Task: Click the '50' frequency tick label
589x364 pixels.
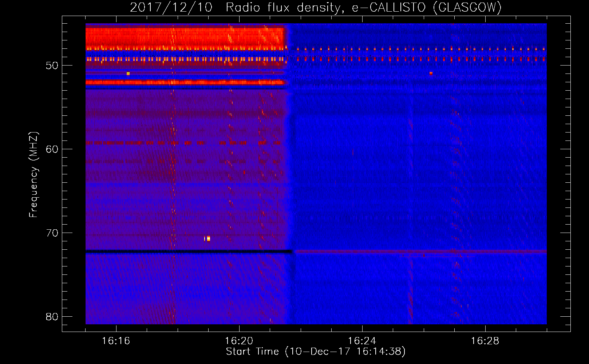Action: (52, 66)
